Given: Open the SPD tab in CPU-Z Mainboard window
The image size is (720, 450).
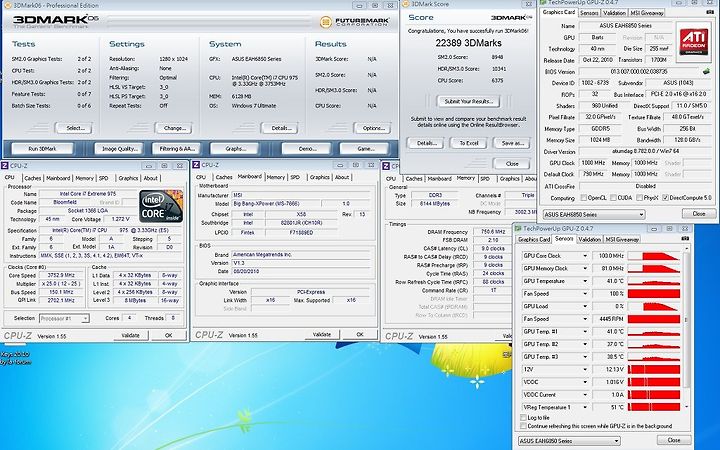Looking at the screenshot, I should point(295,177).
